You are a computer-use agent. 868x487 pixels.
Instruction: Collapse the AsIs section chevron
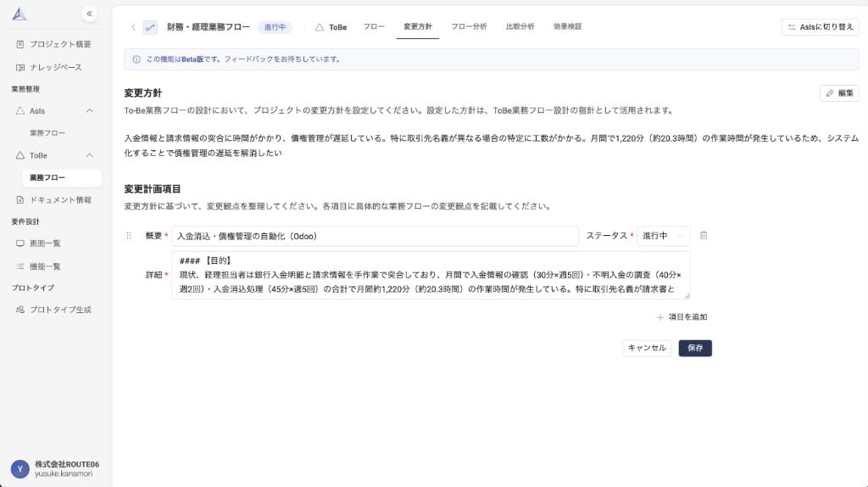[90, 111]
